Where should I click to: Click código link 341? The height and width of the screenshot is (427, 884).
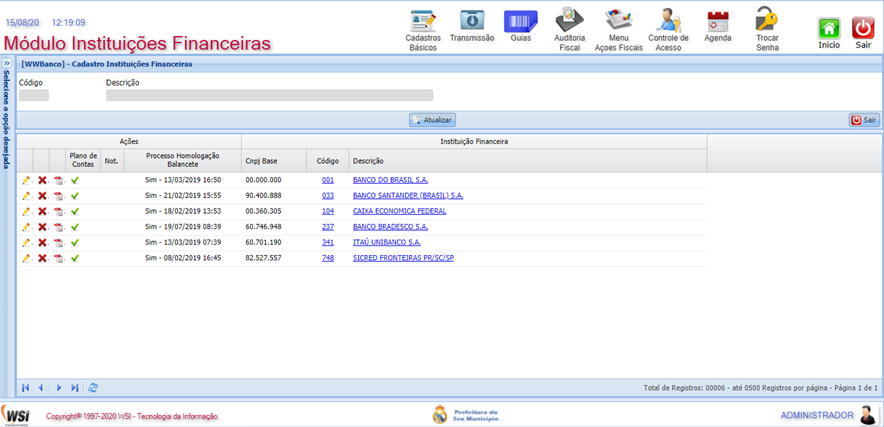pyautogui.click(x=328, y=243)
